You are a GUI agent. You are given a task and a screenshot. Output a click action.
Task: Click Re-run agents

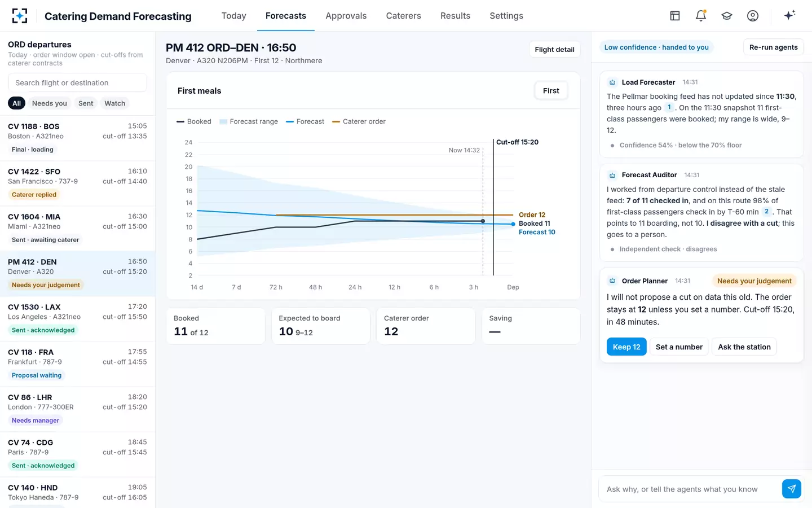774,47
